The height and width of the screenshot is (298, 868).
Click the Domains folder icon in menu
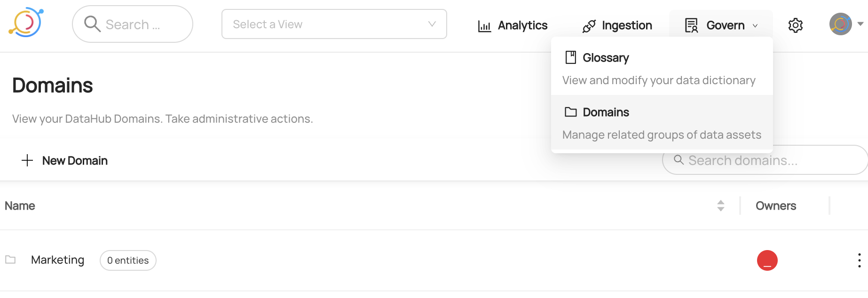pyautogui.click(x=570, y=112)
